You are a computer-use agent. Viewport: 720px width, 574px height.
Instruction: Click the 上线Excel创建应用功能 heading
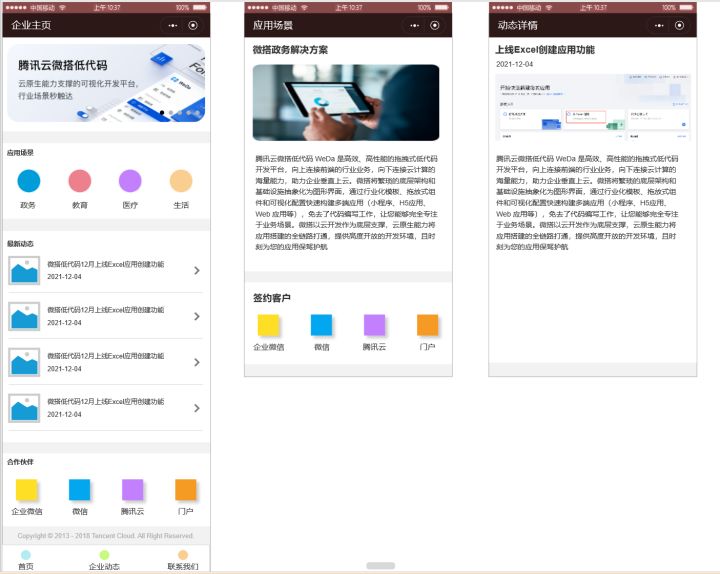point(545,50)
